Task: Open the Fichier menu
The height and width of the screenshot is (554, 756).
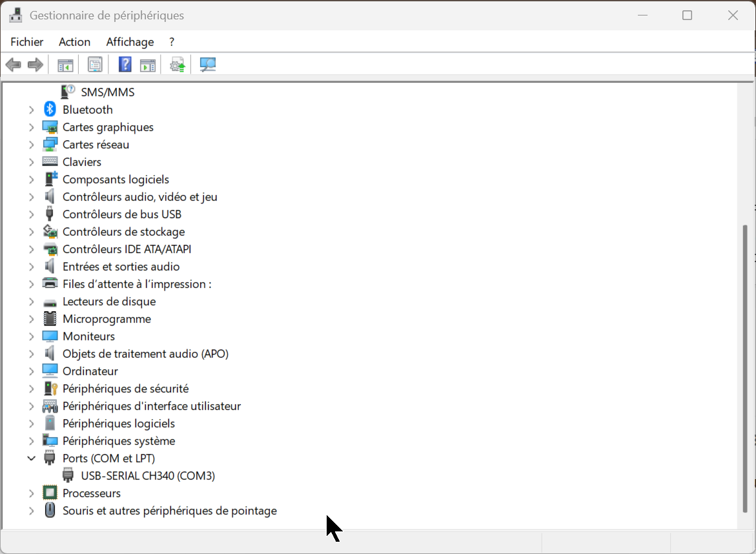Action: tap(27, 42)
